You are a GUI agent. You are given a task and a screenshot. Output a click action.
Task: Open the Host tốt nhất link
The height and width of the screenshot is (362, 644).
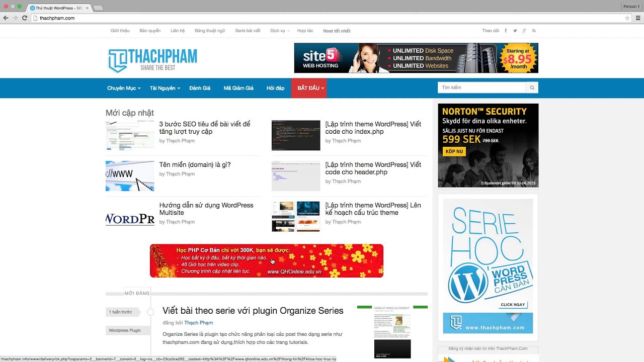click(x=337, y=31)
